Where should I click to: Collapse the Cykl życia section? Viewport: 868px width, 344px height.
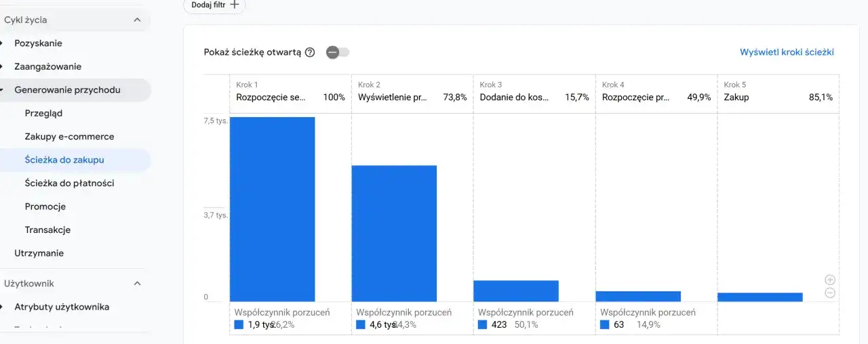(137, 20)
